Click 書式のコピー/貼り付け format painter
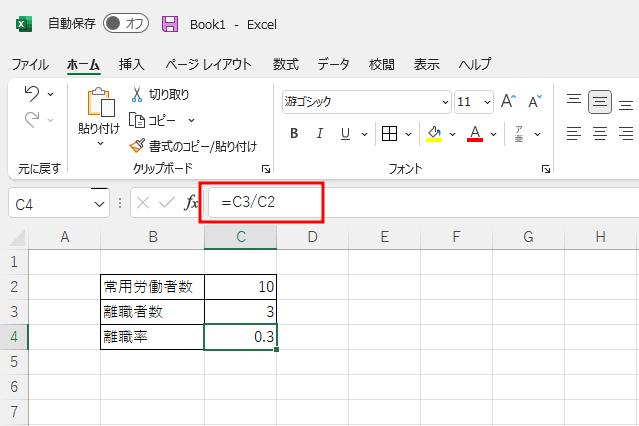This screenshot has width=639, height=426. [x=193, y=146]
